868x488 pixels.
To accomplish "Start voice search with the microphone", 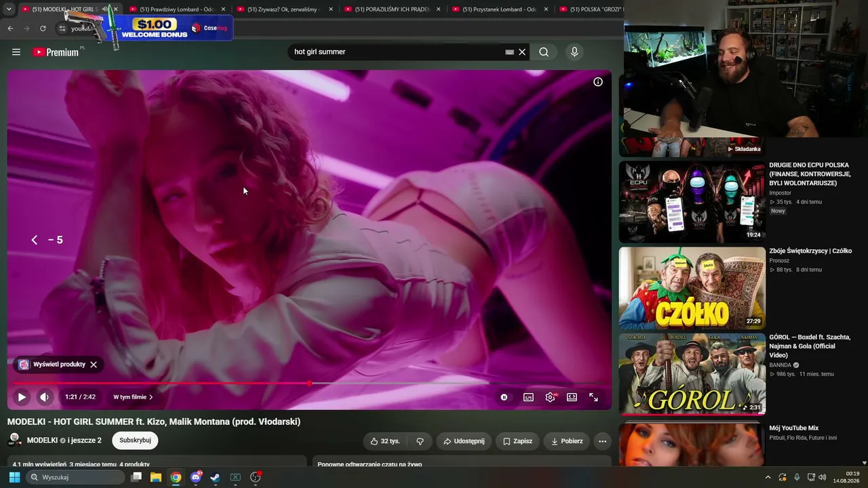I will (574, 52).
